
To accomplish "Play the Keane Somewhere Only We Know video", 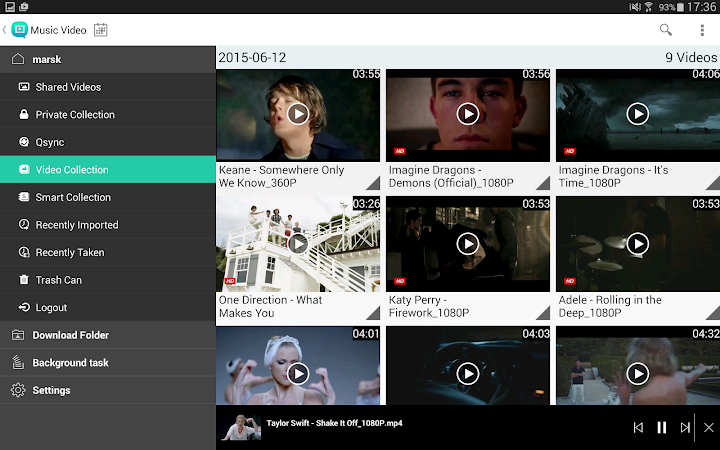I will click(298, 114).
